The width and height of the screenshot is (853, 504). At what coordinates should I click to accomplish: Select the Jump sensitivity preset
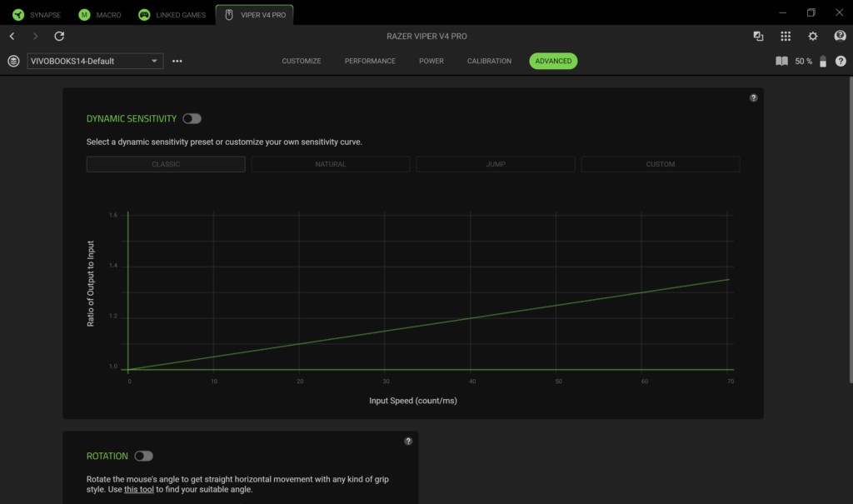click(496, 164)
